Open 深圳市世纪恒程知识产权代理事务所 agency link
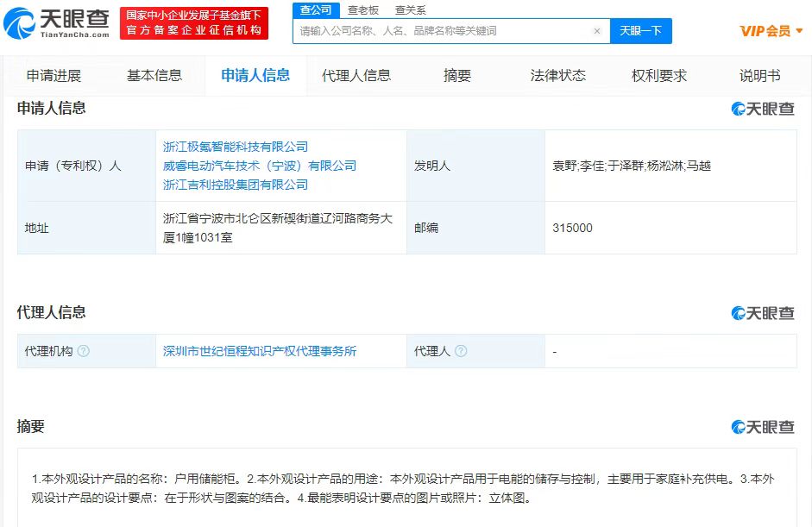Viewport: 812px width, 527px height. tap(260, 351)
